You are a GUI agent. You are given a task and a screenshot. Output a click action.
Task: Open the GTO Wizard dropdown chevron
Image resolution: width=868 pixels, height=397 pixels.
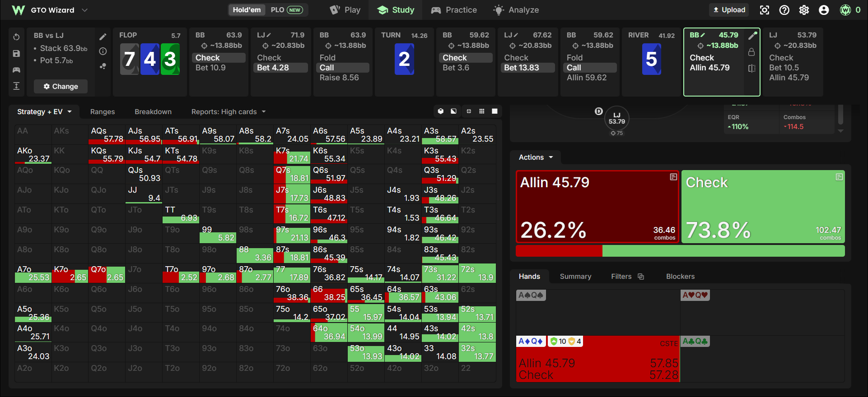coord(84,10)
